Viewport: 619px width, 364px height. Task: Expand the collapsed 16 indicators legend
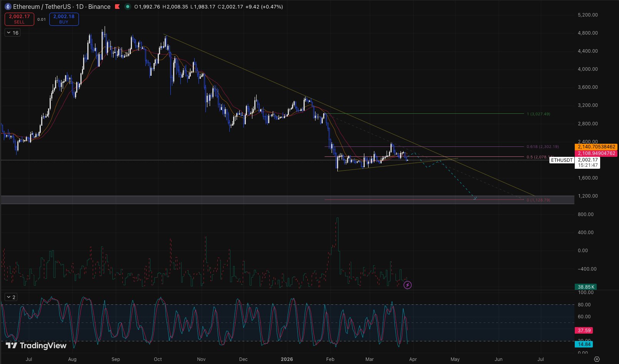(x=12, y=33)
